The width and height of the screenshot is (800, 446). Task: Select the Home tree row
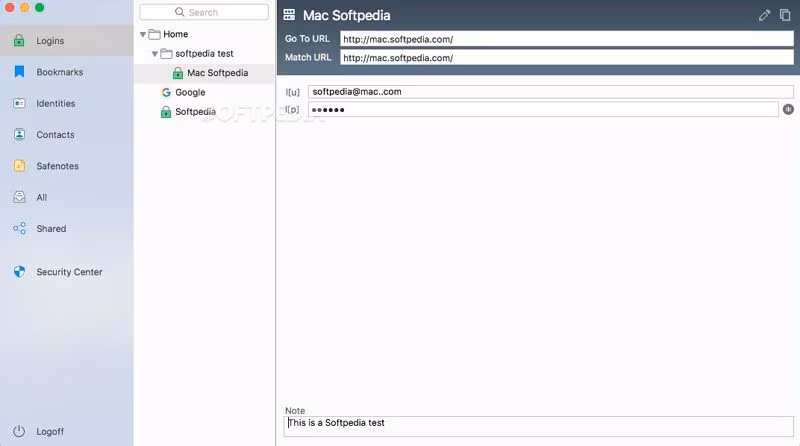point(204,34)
